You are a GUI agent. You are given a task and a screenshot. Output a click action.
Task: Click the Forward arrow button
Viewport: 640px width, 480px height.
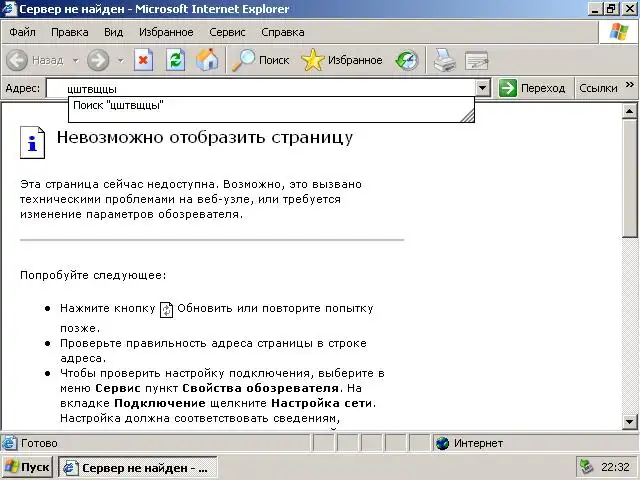(x=98, y=60)
